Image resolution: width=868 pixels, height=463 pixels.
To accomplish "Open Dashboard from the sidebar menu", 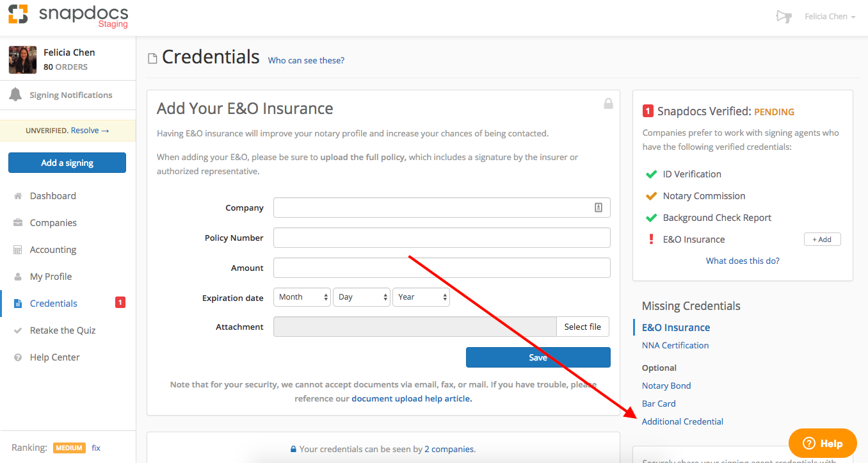I will click(51, 195).
